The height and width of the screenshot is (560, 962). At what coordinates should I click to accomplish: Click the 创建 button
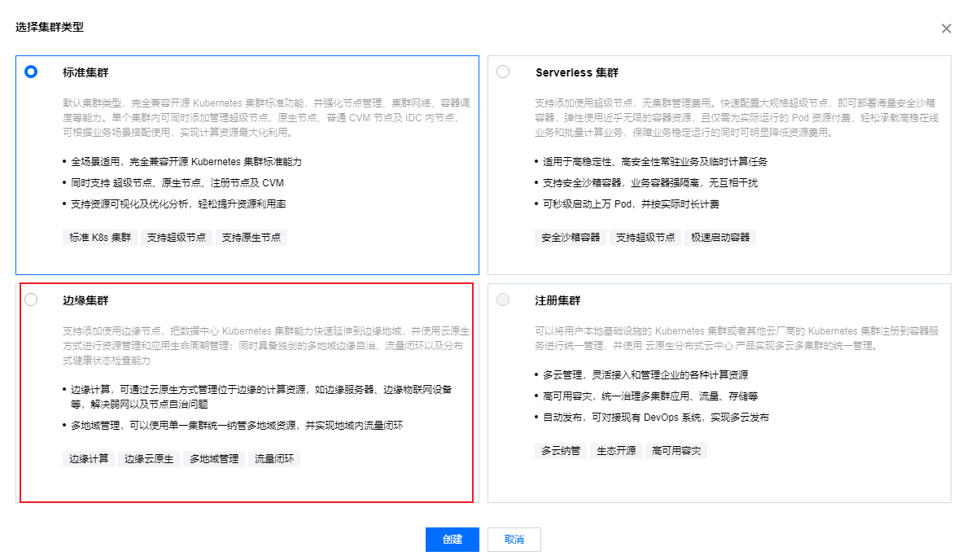click(x=452, y=540)
